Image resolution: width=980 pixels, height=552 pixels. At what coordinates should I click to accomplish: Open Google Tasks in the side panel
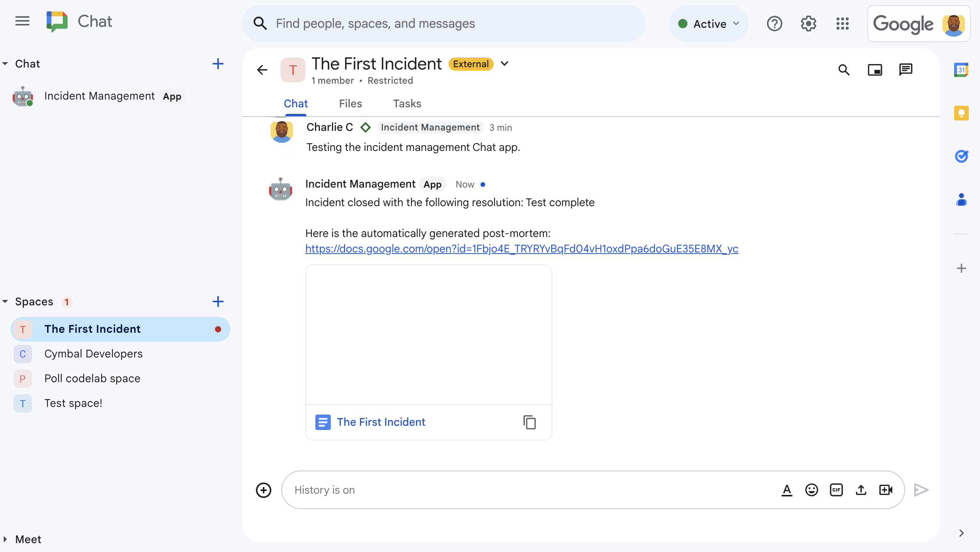(x=962, y=156)
